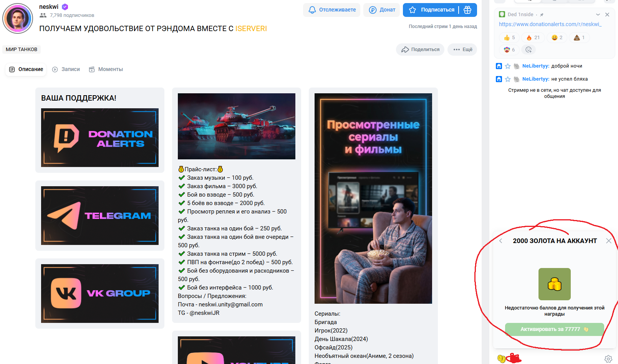618x364 pixels.
Task: Go back with the reward popup arrow
Action: [x=501, y=241]
